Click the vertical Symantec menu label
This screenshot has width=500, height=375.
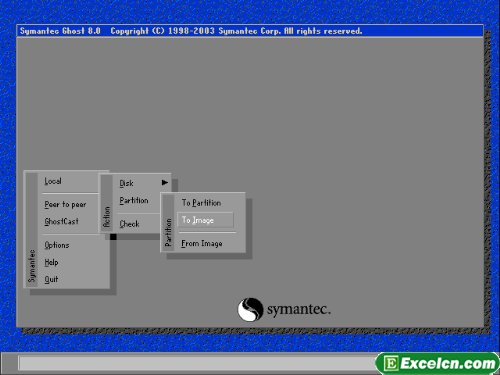(x=32, y=266)
